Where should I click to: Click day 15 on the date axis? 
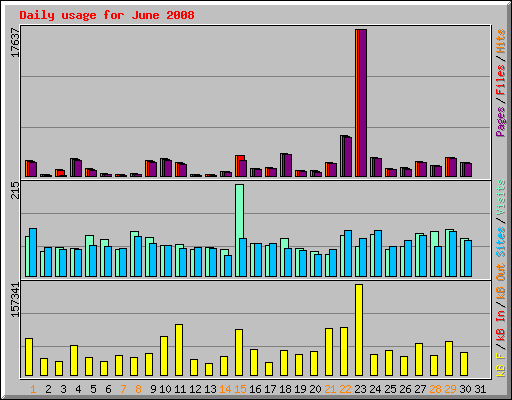240,389
